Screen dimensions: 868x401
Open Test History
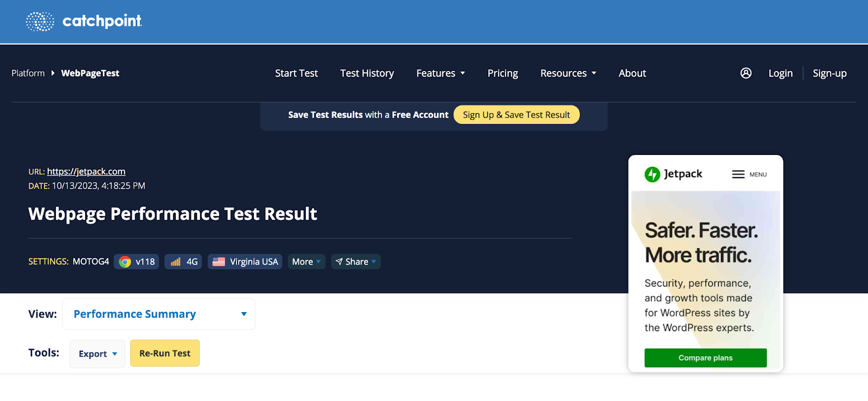pos(367,73)
